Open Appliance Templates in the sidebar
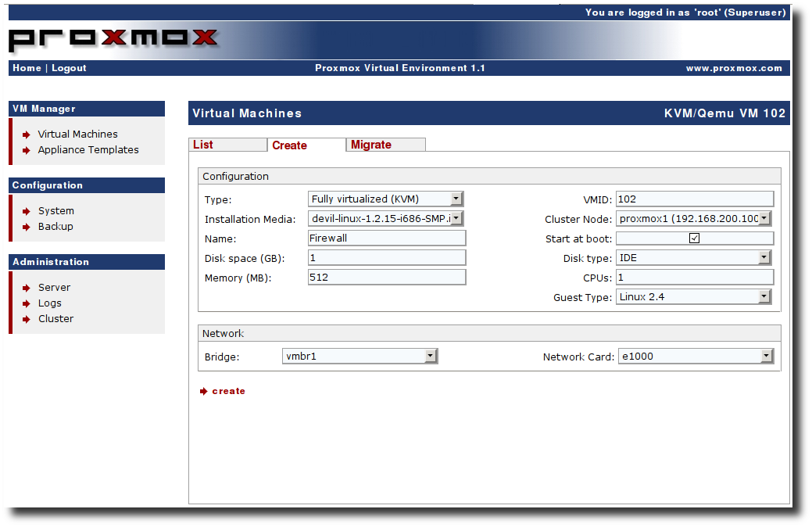The width and height of the screenshot is (812, 527). click(x=88, y=150)
